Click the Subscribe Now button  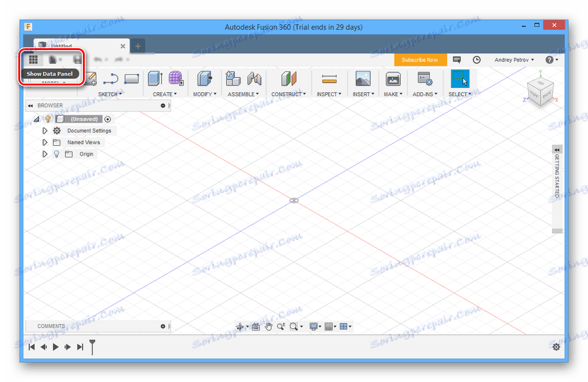click(x=420, y=60)
